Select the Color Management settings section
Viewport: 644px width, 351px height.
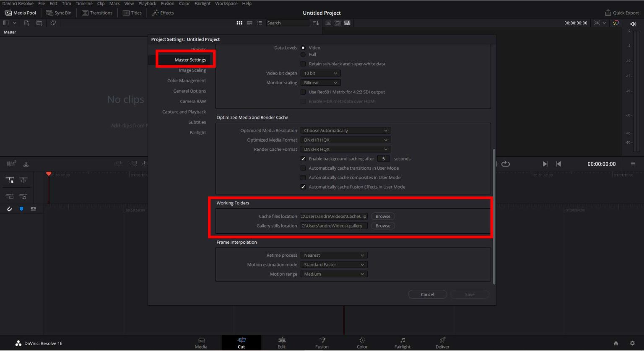187,80
